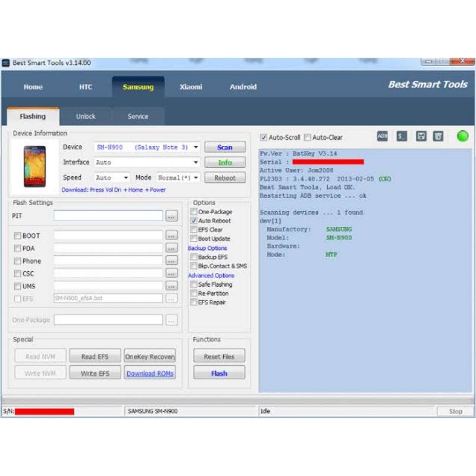The height and width of the screenshot is (476, 476).
Task: Click the Write EFS button
Action: pos(95,374)
